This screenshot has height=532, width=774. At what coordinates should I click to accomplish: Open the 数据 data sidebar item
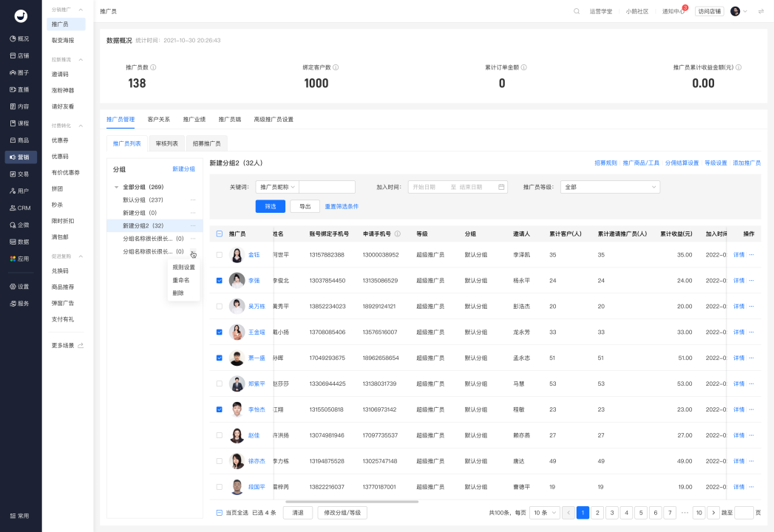pos(20,242)
